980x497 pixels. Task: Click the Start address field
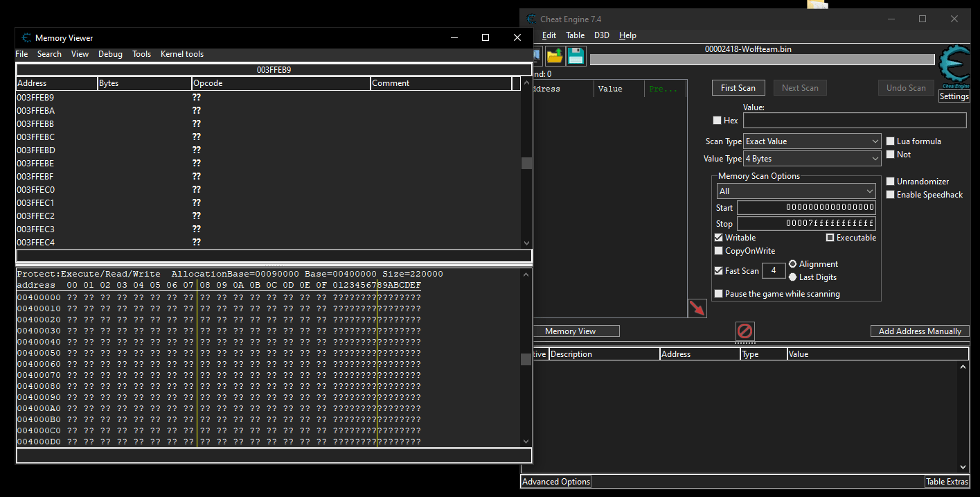click(x=806, y=208)
